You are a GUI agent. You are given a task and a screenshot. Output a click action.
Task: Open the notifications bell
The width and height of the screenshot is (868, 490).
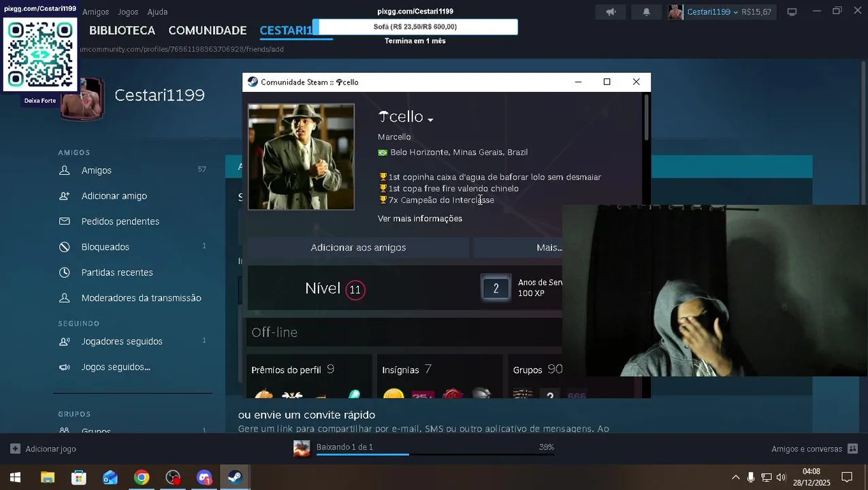(646, 12)
